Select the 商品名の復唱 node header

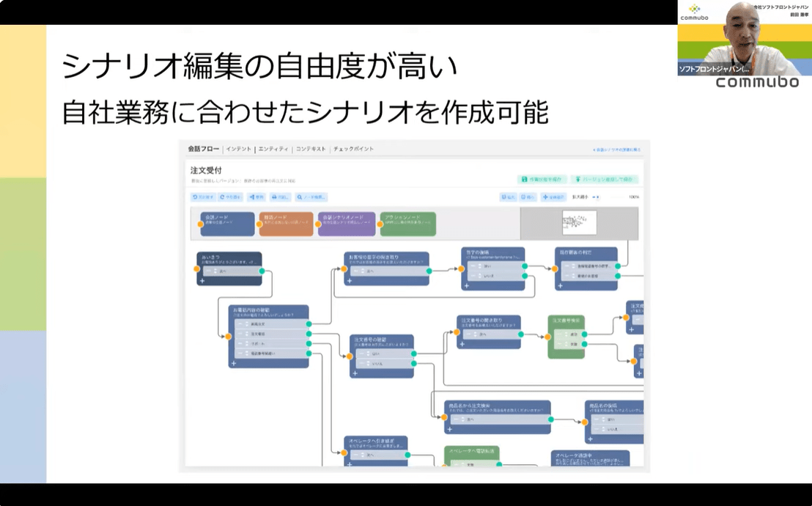615,408
